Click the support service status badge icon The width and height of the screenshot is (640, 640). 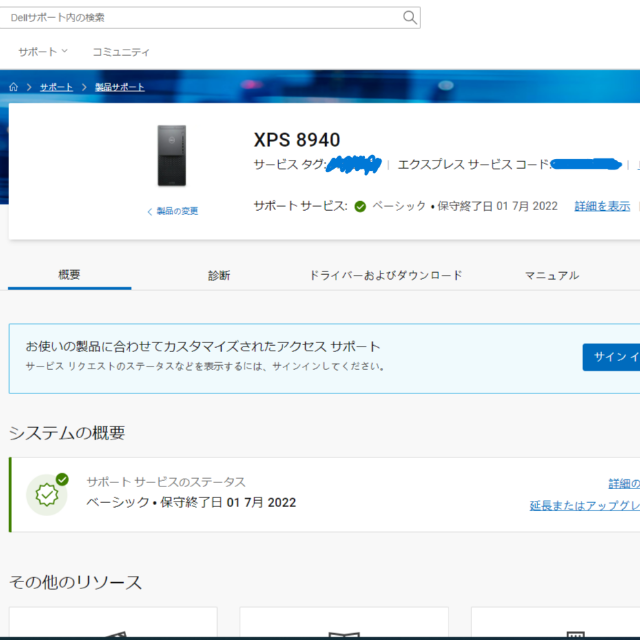(x=47, y=494)
